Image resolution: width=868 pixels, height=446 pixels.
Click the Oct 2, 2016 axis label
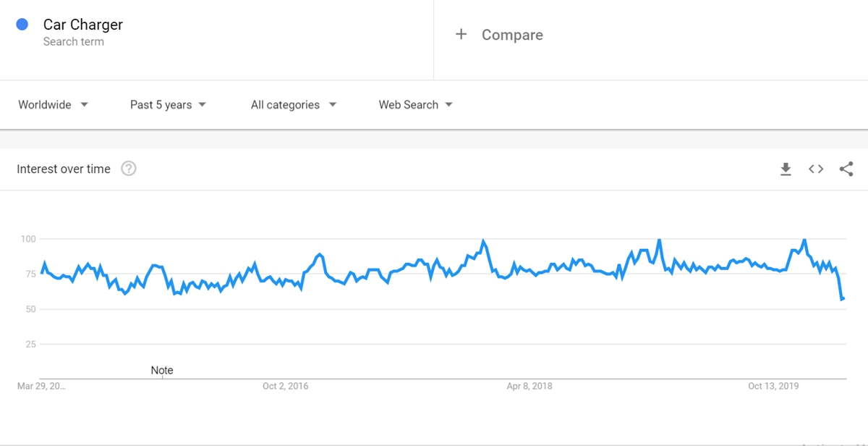[x=285, y=386]
